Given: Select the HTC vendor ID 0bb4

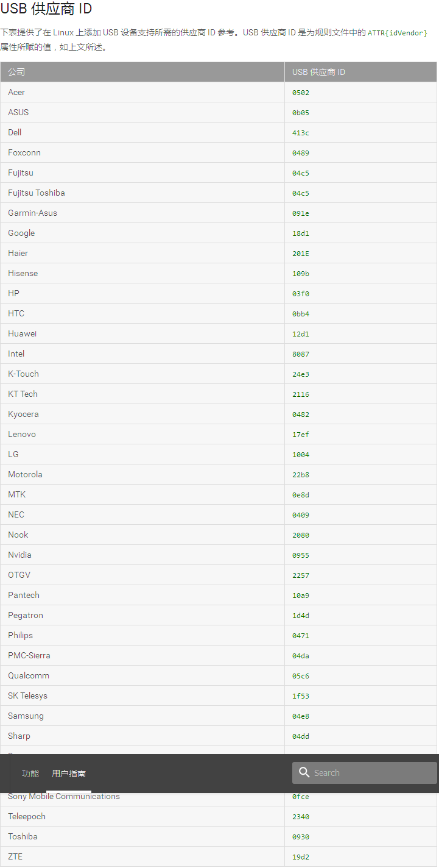Looking at the screenshot, I should (x=301, y=314).
